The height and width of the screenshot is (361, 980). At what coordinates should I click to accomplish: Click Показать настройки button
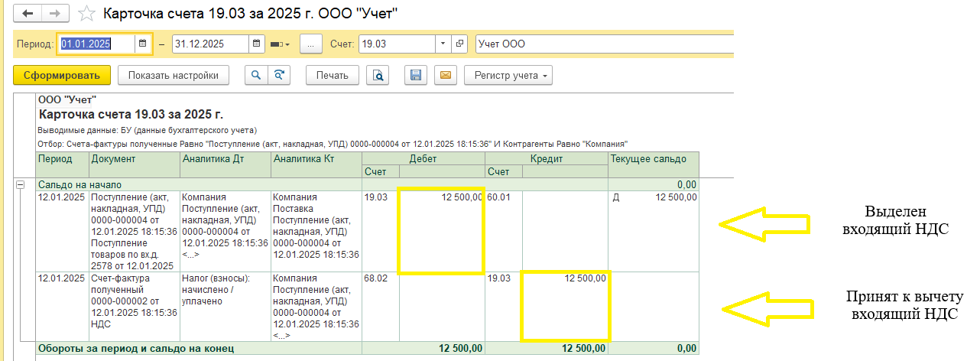tap(174, 75)
